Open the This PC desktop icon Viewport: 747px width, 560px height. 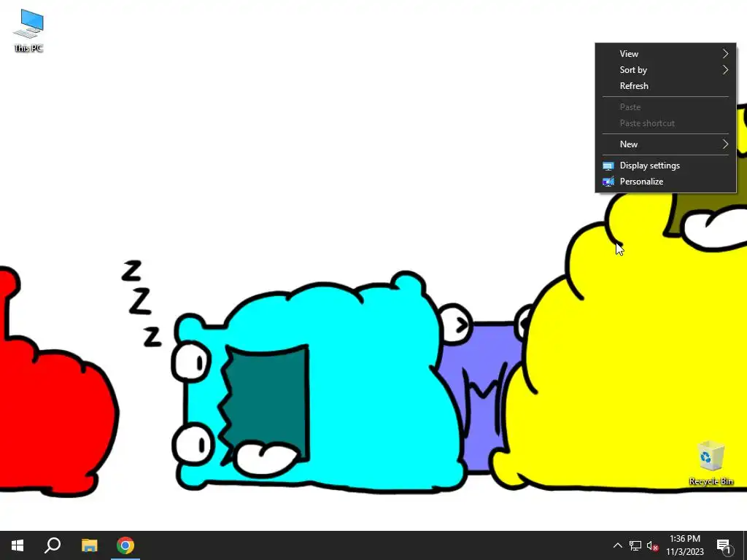coord(28,31)
